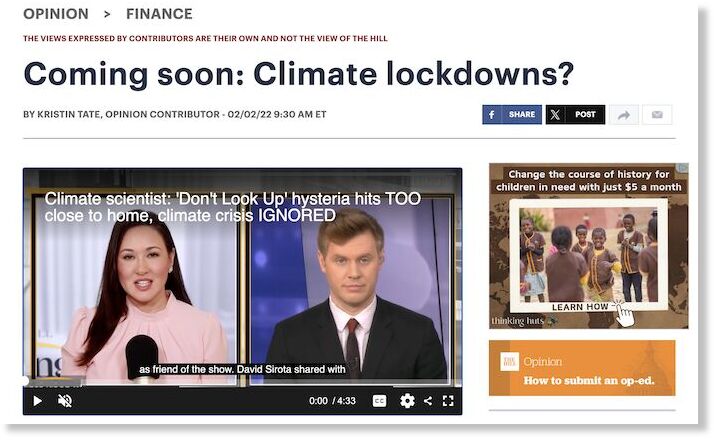Viewport: 714px width, 440px height.
Task: Click the ad choices icon on ad corner
Action: point(683,168)
